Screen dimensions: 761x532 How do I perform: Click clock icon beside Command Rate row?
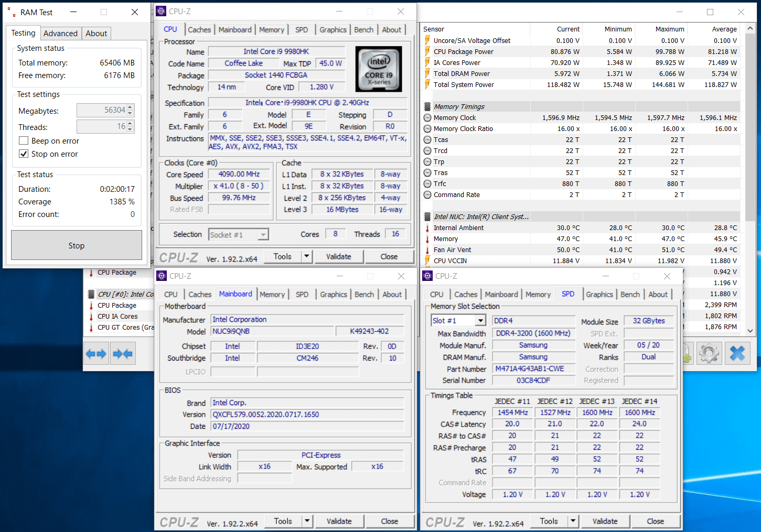click(427, 195)
